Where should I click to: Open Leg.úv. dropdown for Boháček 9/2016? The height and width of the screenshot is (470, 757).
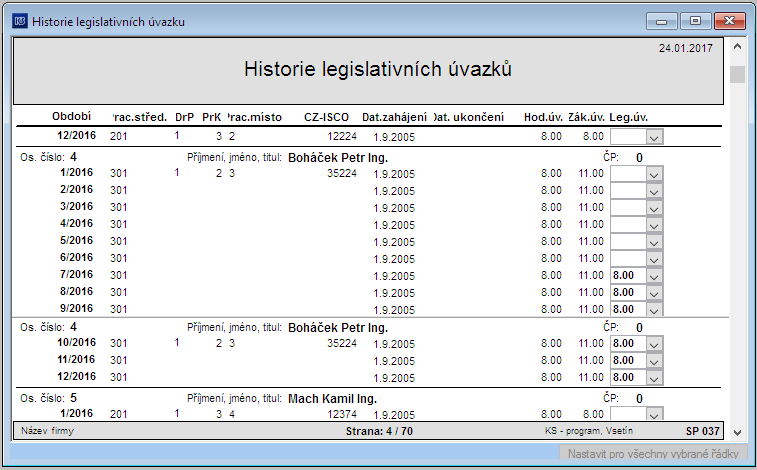pyautogui.click(x=654, y=309)
